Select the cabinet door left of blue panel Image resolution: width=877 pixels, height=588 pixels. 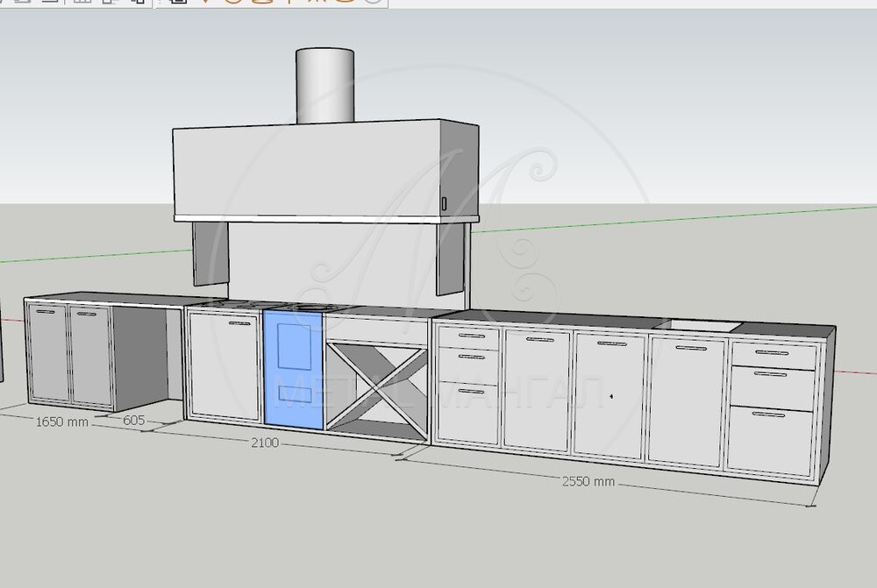[225, 364]
